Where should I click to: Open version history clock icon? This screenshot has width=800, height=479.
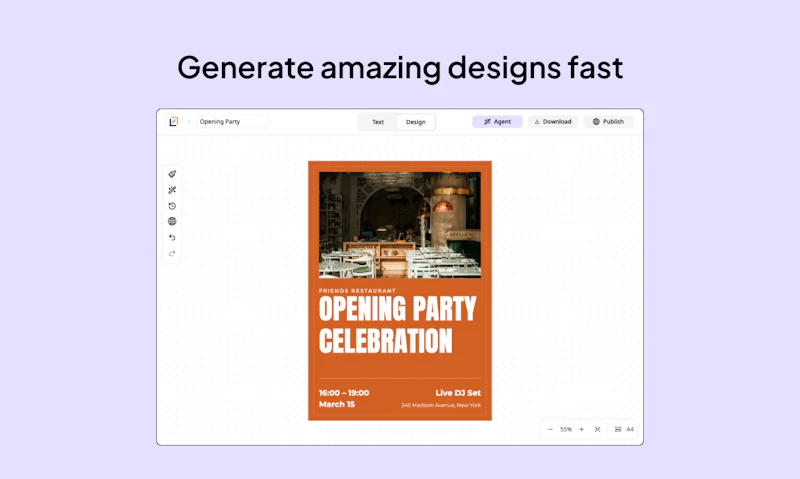point(172,206)
